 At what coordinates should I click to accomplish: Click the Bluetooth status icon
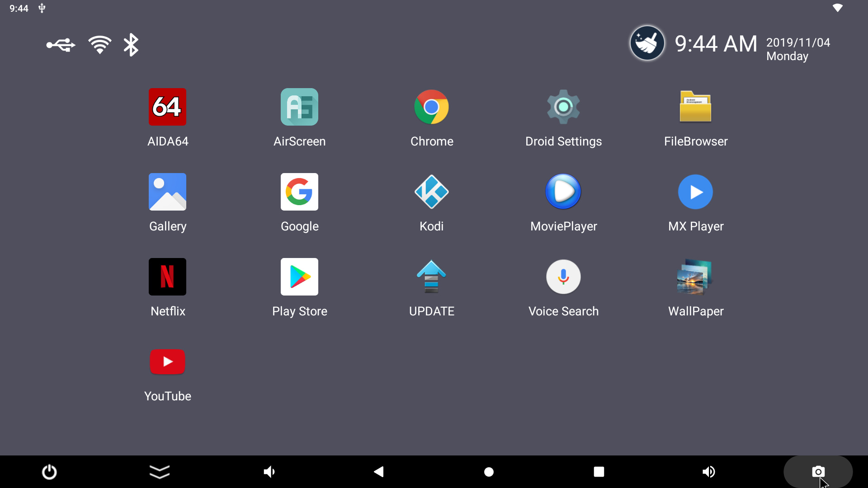tap(131, 45)
